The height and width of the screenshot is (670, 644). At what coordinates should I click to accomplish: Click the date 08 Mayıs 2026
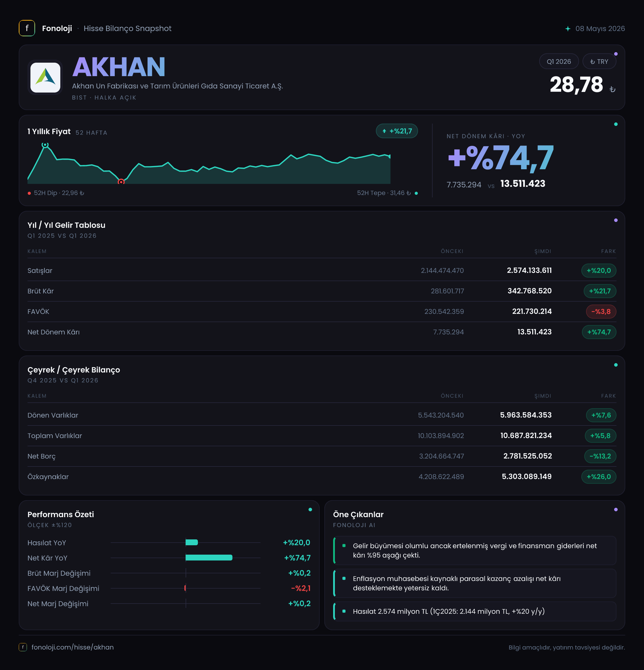tap(600, 29)
